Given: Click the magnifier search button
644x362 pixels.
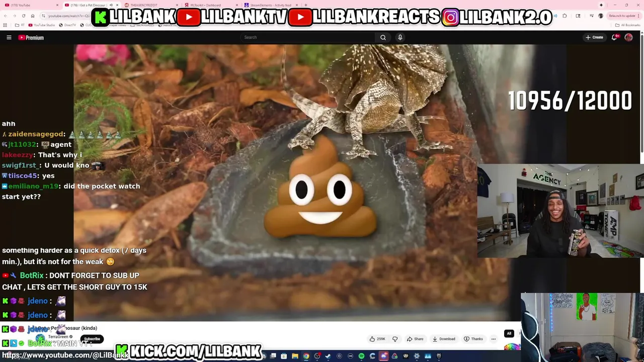Looking at the screenshot, I should click(x=383, y=37).
